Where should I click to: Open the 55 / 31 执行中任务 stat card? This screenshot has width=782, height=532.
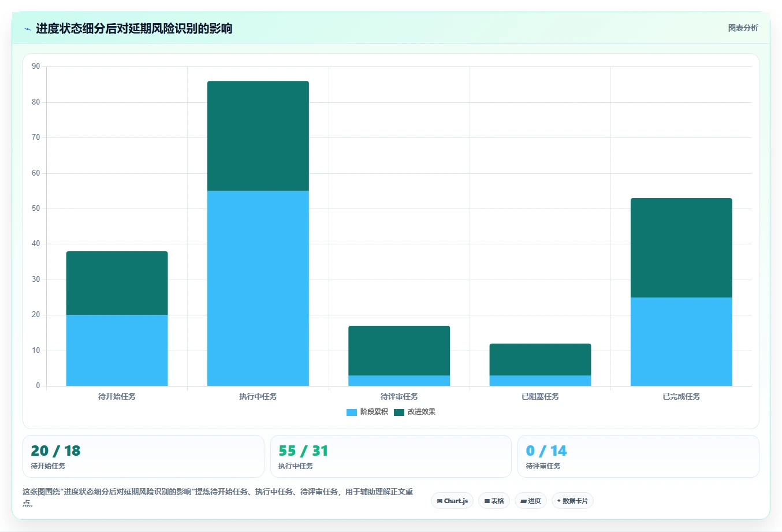pos(391,456)
